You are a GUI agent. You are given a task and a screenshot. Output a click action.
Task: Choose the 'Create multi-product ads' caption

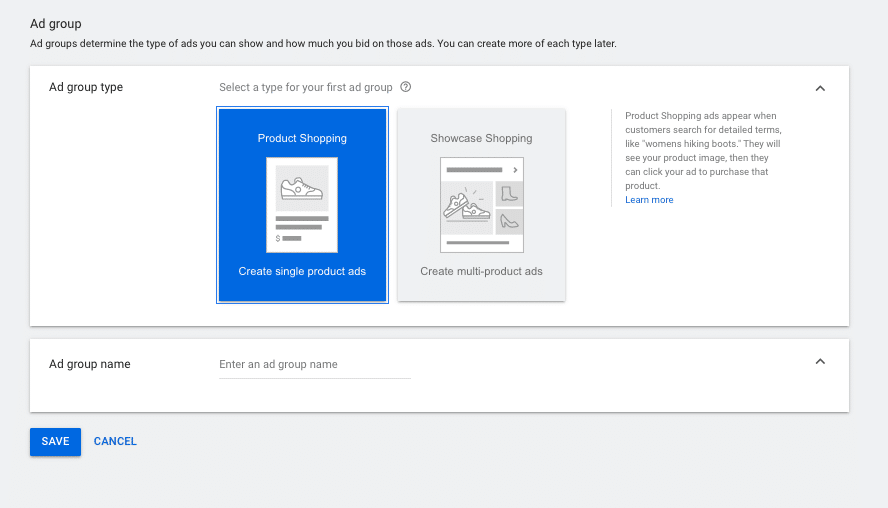tap(481, 271)
